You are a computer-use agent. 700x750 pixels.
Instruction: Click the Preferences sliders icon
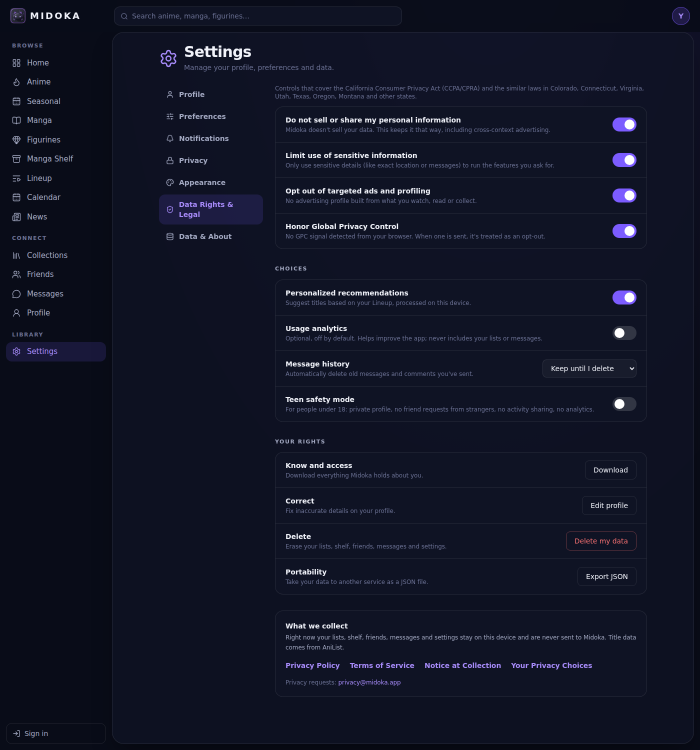pyautogui.click(x=170, y=116)
